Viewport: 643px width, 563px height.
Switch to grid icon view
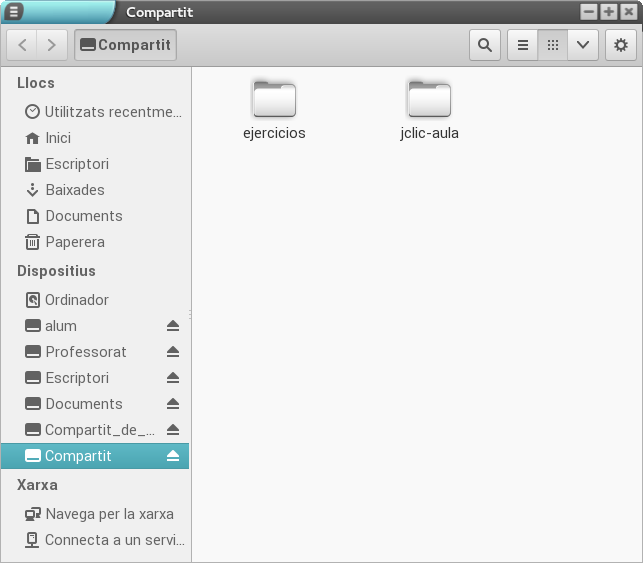[552, 45]
